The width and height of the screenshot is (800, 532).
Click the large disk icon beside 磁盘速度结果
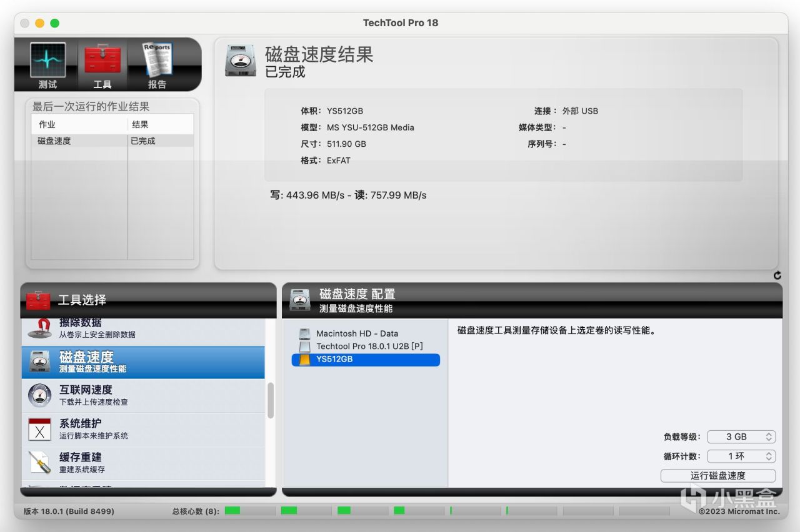[241, 61]
